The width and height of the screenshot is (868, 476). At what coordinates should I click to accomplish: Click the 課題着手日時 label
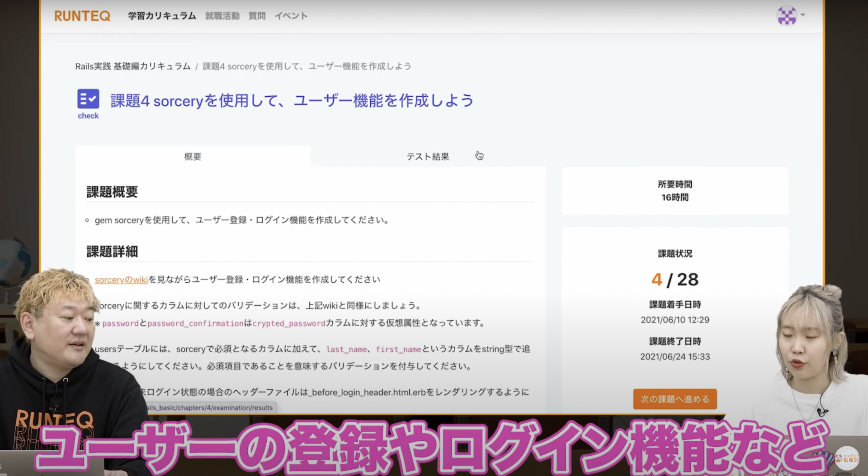[x=675, y=304]
